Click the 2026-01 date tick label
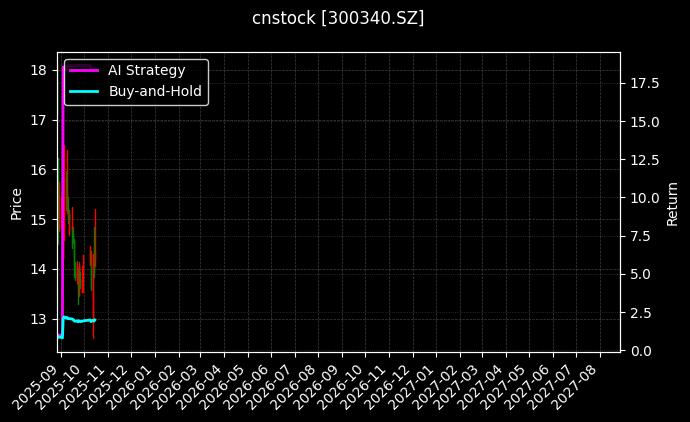 click(x=133, y=382)
